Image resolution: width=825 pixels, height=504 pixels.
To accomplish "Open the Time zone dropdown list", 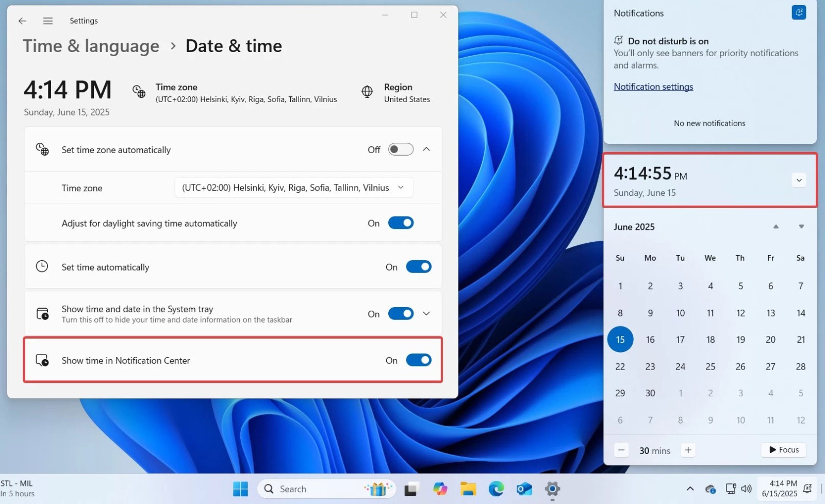I will [x=293, y=188].
